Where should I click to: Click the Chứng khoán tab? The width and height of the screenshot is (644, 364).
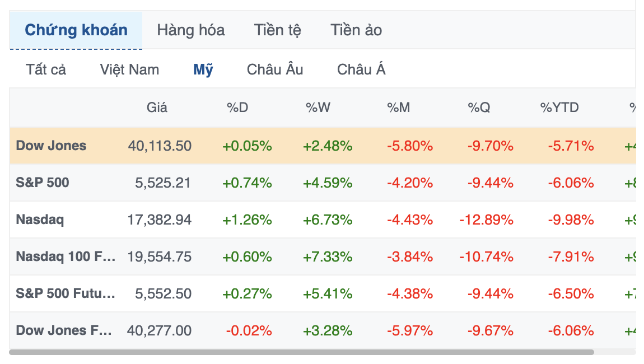click(x=76, y=30)
